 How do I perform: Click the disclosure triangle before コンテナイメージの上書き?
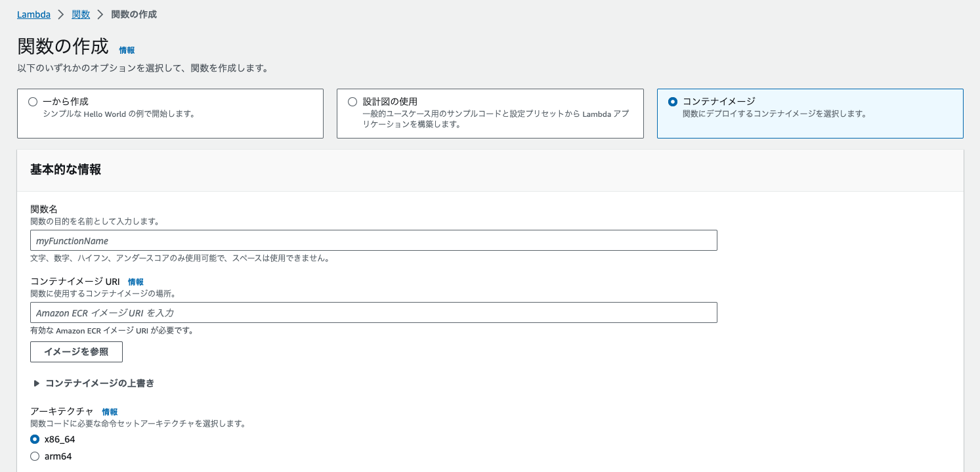pyautogui.click(x=35, y=383)
